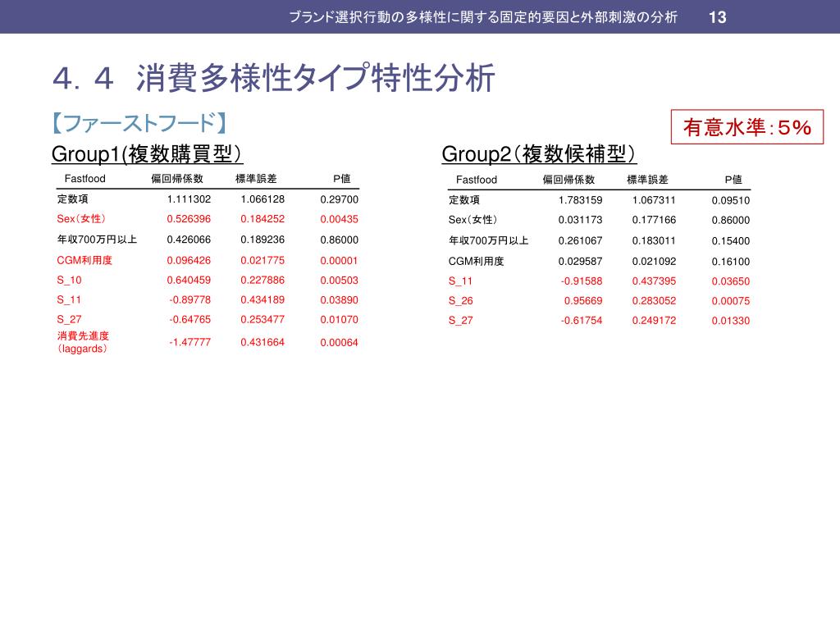Click the red P value 0.00064
This screenshot has height=630, width=840.
339,342
